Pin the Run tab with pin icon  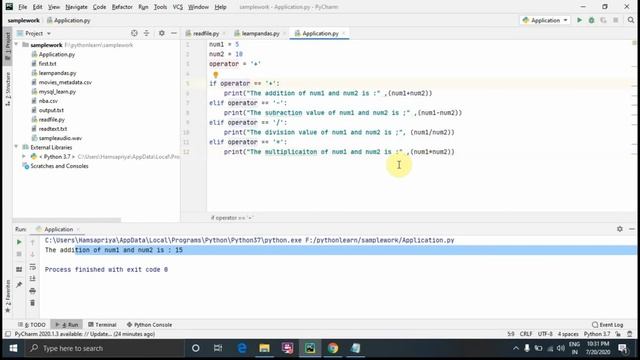[19, 284]
